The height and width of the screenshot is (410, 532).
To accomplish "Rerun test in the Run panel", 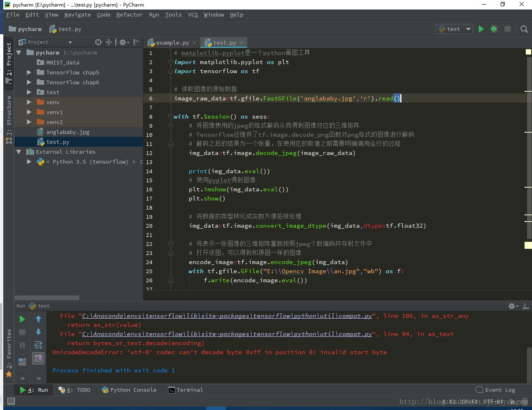I will (22, 319).
